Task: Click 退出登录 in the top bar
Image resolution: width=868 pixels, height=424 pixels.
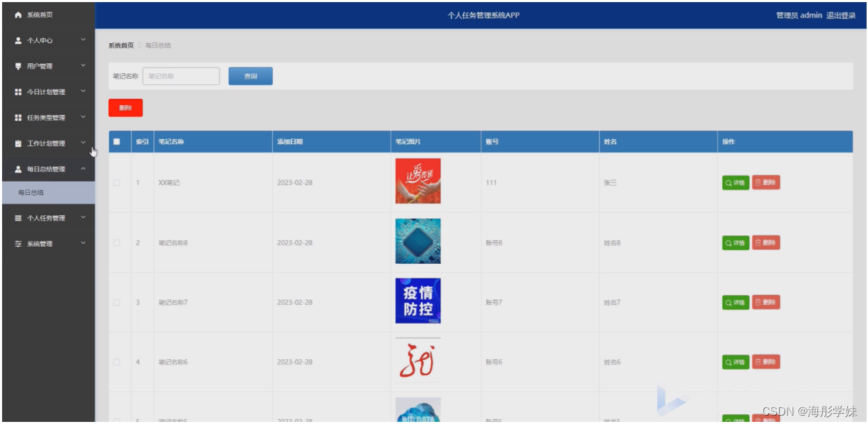Action: [841, 15]
